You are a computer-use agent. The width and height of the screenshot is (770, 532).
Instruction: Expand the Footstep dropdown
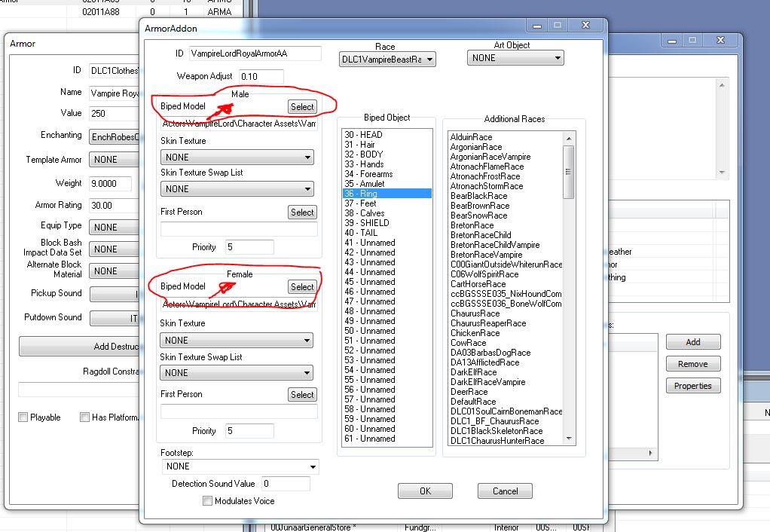(240, 466)
